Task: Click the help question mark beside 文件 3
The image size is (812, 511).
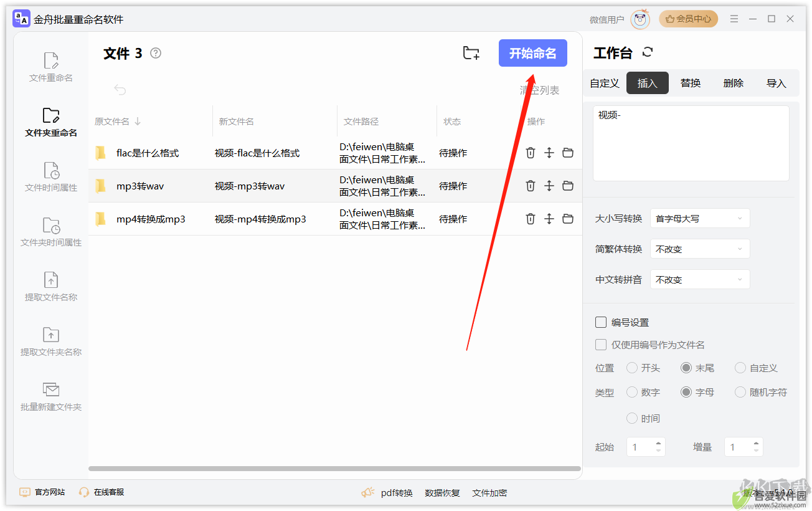Action: point(156,53)
